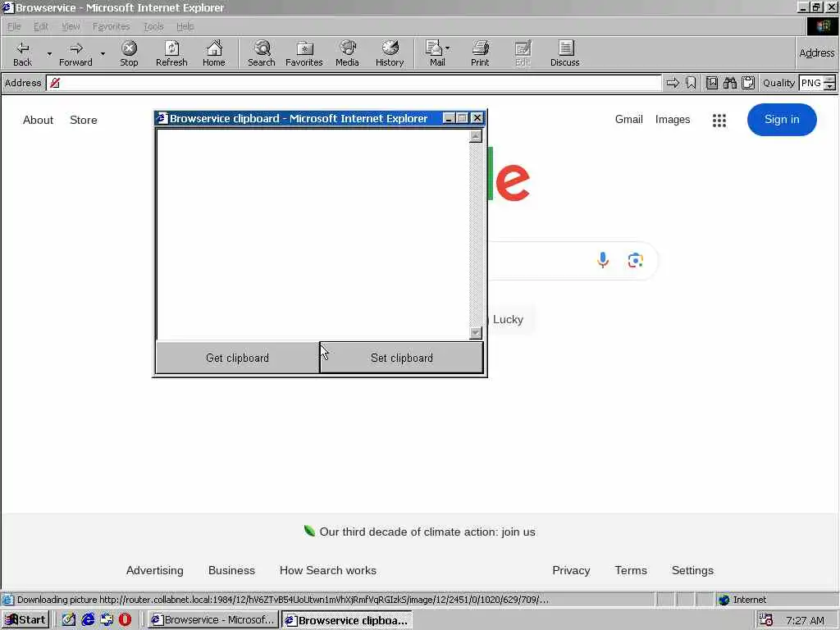Click inside the clipboard text area
The height and width of the screenshot is (630, 840).
point(313,235)
